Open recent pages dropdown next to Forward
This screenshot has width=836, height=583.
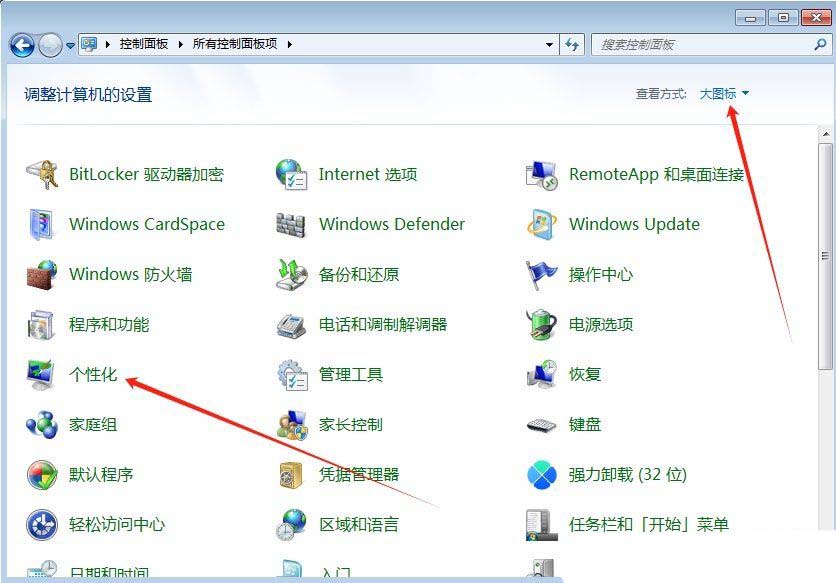[x=70, y=46]
